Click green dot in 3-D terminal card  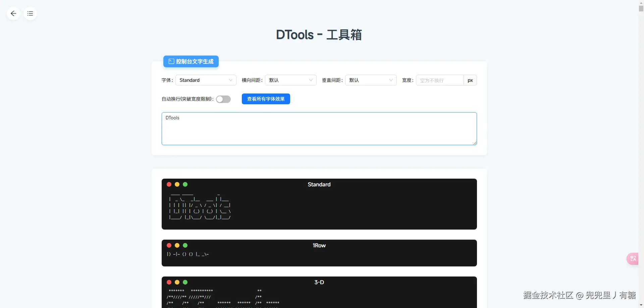tap(185, 282)
